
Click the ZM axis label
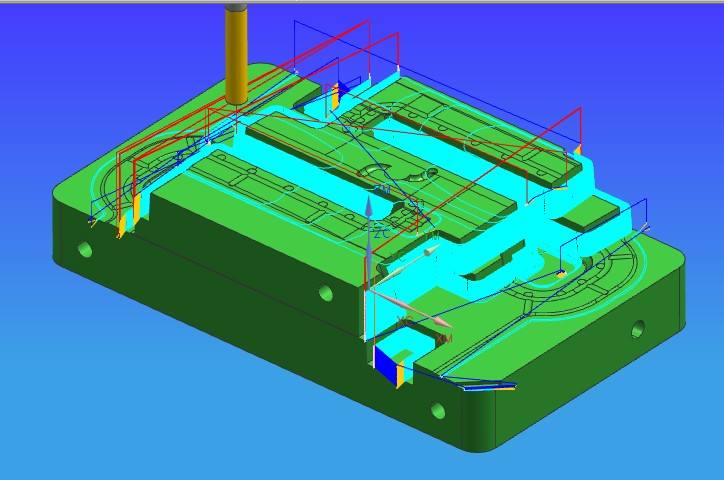point(382,190)
